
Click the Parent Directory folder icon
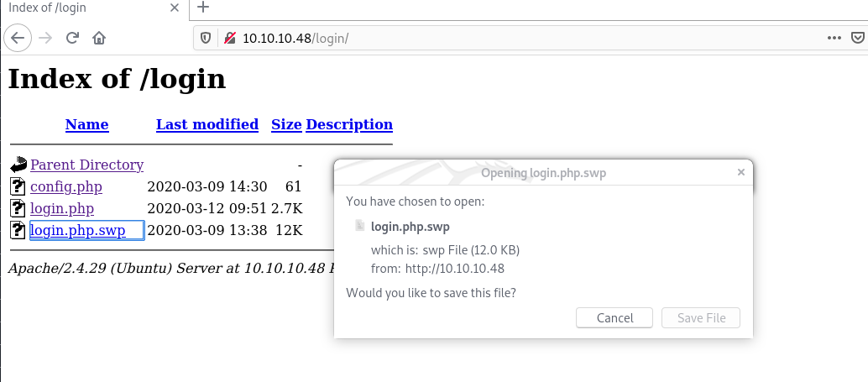[x=18, y=165]
